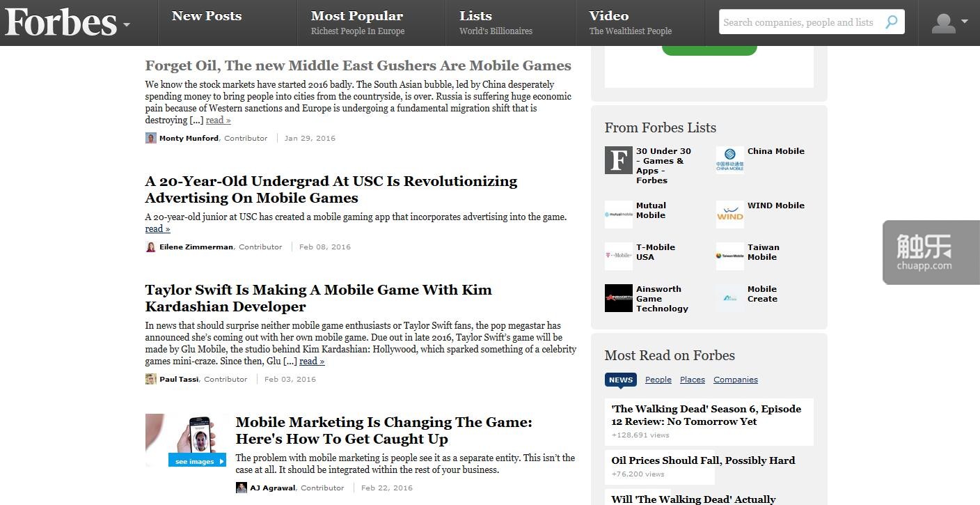Click the '+128,691 views' count text
The height and width of the screenshot is (505, 980).
[x=640, y=435]
